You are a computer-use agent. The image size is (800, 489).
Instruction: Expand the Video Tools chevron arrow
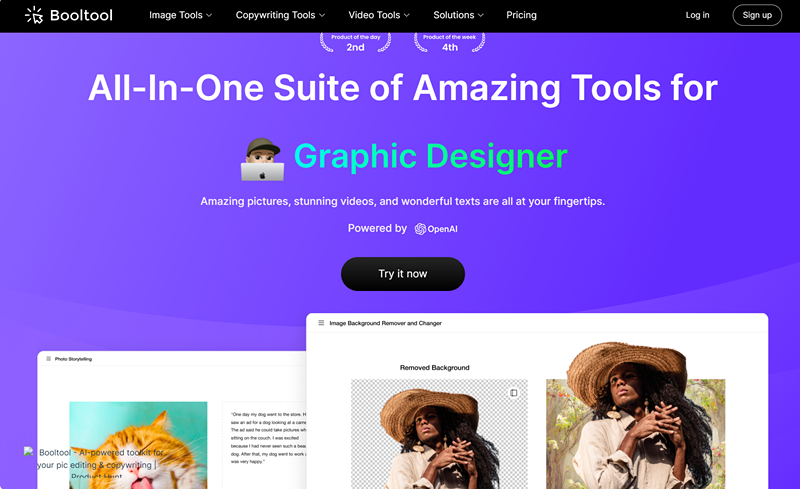pyautogui.click(x=407, y=15)
